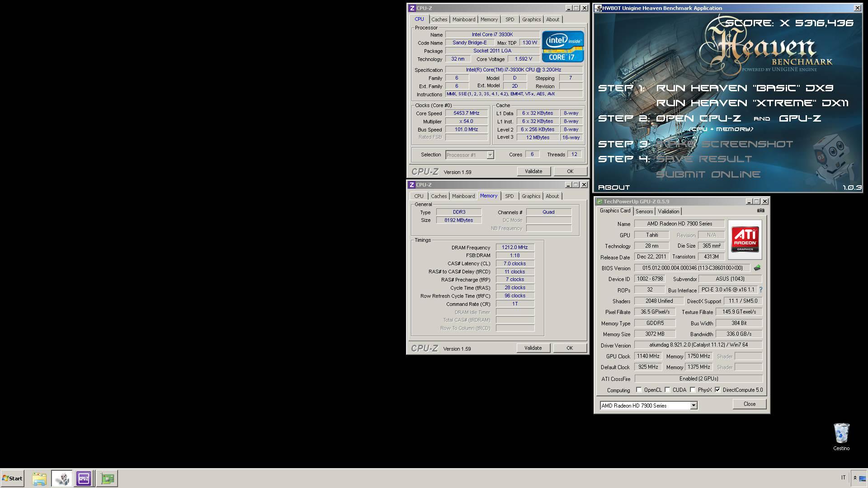Click the HWBOT Heaven title bar icon

(x=598, y=8)
